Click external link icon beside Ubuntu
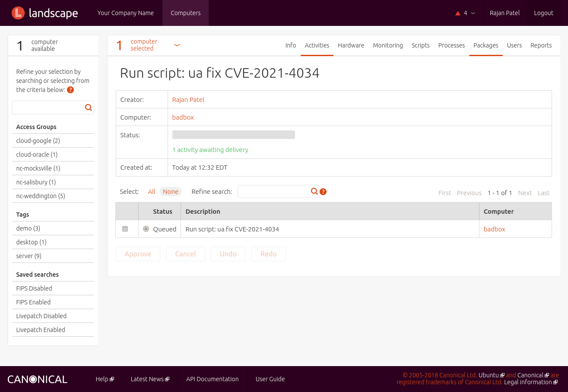Viewport: 568px width, 392px height. (502, 375)
